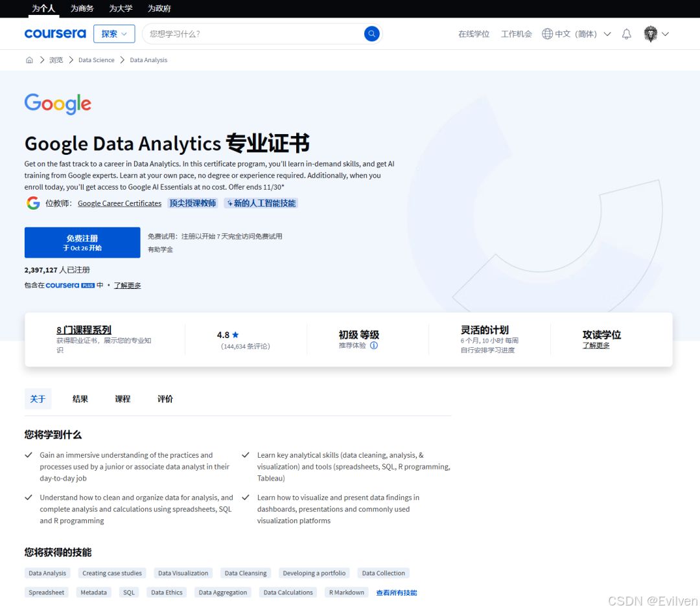Screen dimensions: 700x612
Task: Switch to the 评价 tab
Action: tap(165, 399)
